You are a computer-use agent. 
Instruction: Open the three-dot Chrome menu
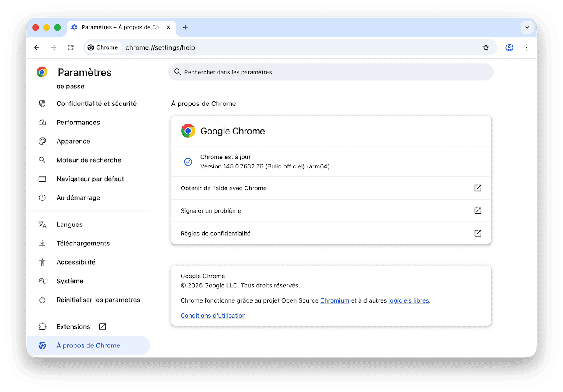pyautogui.click(x=526, y=47)
